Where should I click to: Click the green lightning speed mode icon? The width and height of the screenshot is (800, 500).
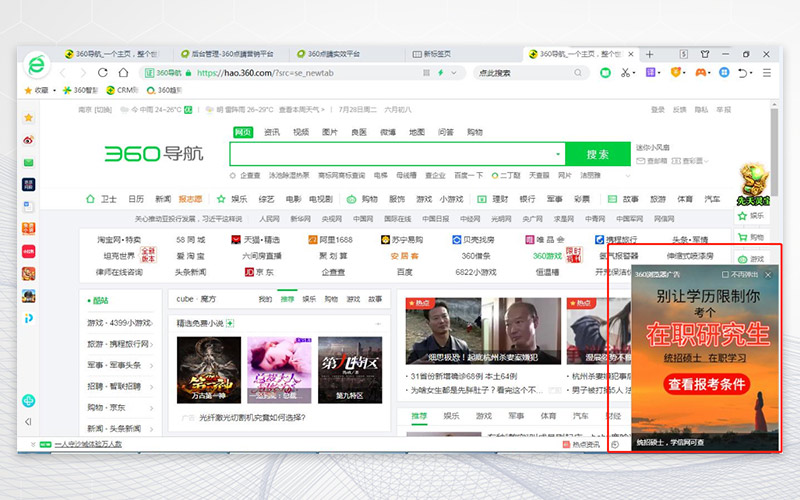pyautogui.click(x=440, y=73)
